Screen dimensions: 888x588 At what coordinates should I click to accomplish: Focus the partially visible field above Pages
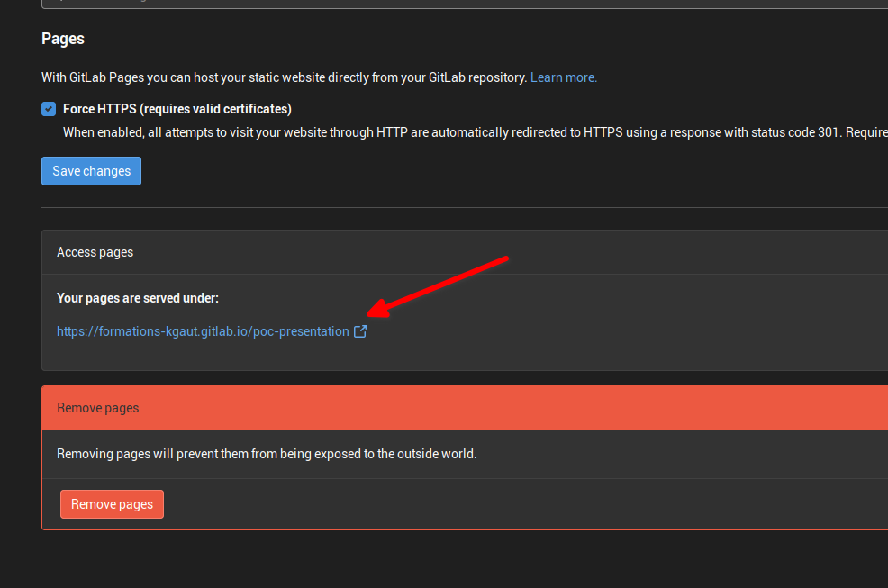[x=450, y=4]
